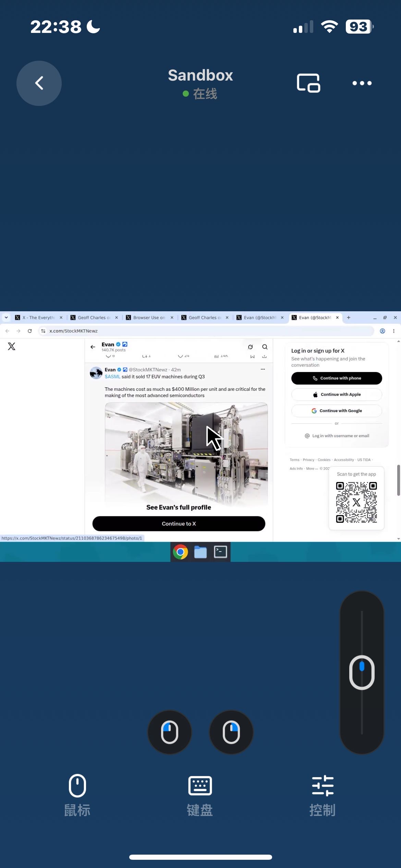Expand the "More ..." footer link

pyautogui.click(x=312, y=469)
